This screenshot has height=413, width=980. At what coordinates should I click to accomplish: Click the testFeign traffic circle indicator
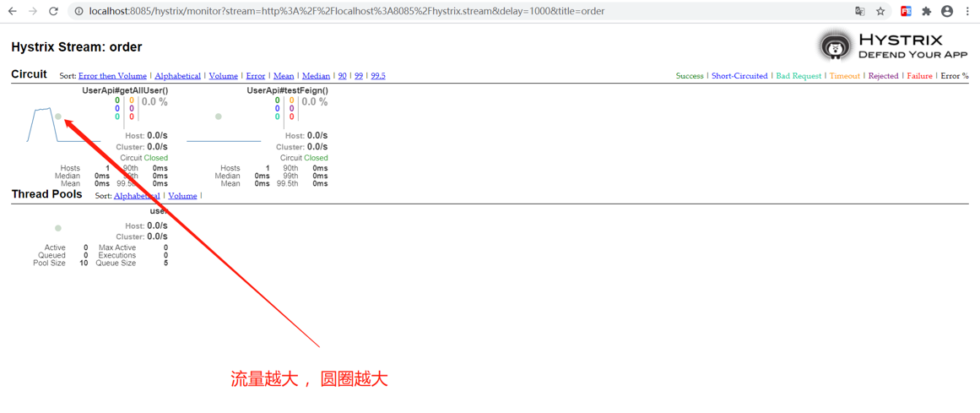tap(218, 117)
